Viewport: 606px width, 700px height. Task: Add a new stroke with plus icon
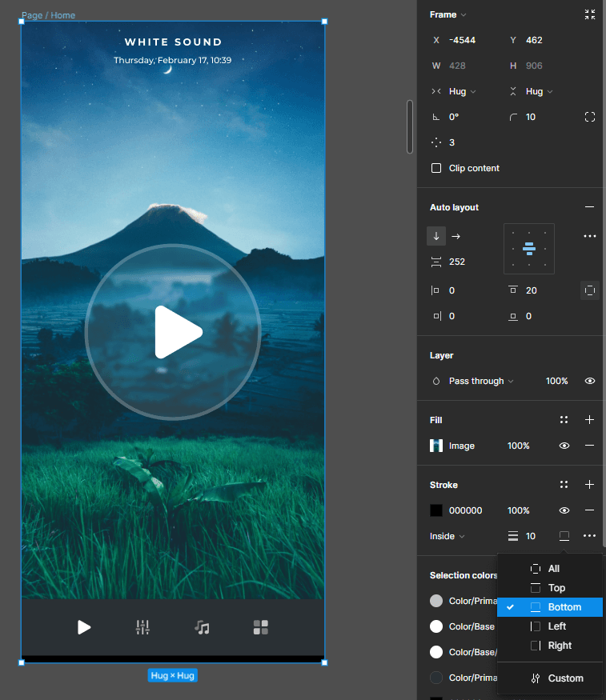590,485
